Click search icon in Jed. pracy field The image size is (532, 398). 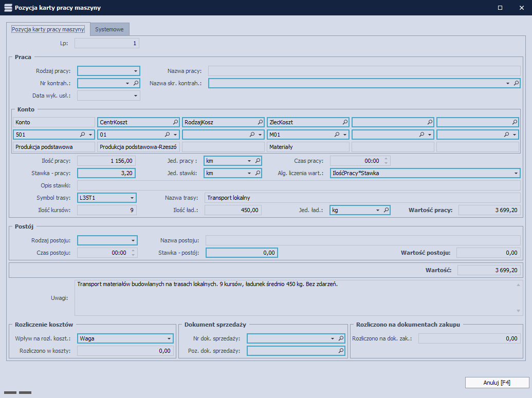[x=258, y=161]
